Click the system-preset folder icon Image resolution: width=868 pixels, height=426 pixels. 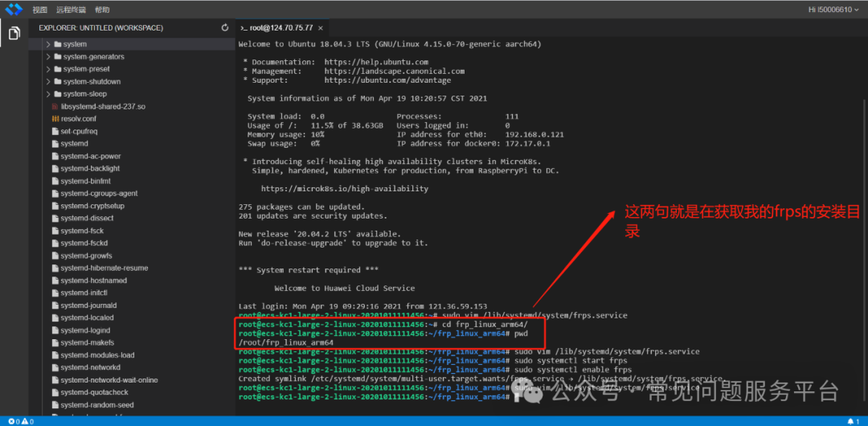click(58, 68)
